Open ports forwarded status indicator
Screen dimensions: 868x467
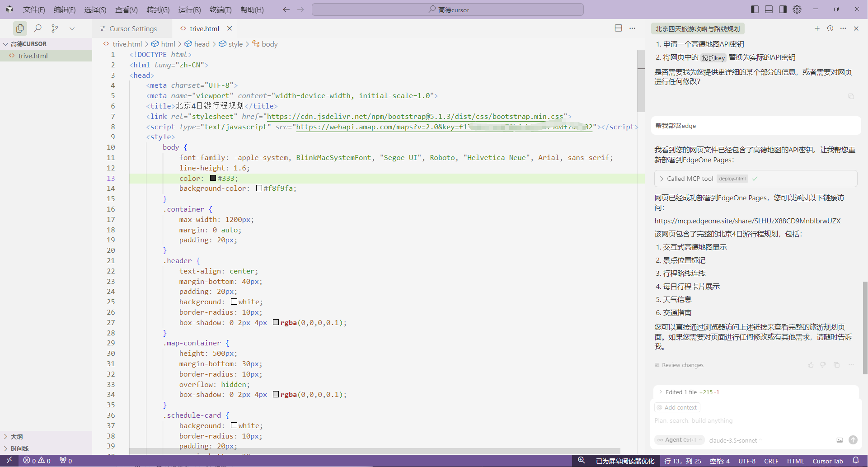(66, 461)
